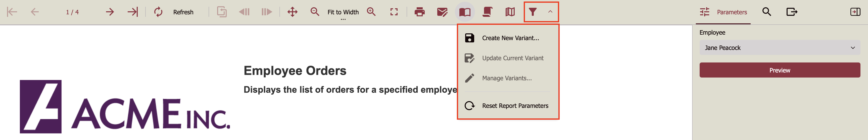Zoom out of the report

click(x=315, y=12)
